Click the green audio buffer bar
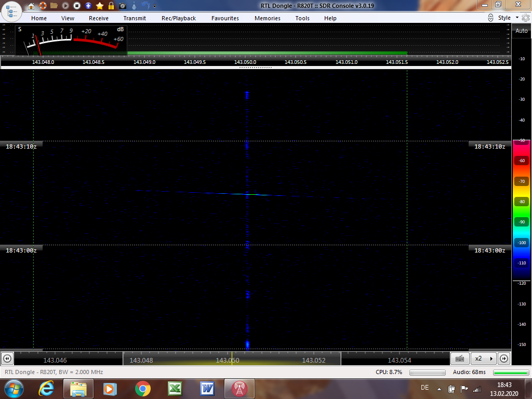Image resolution: width=532 pixels, height=399 pixels. 510,373
